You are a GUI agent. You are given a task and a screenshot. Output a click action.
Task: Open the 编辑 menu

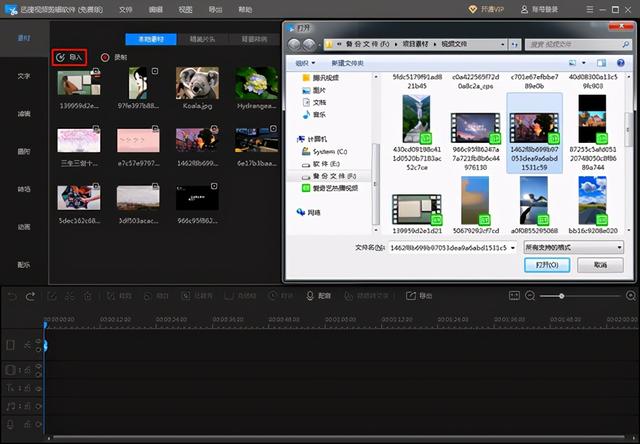[x=156, y=9]
